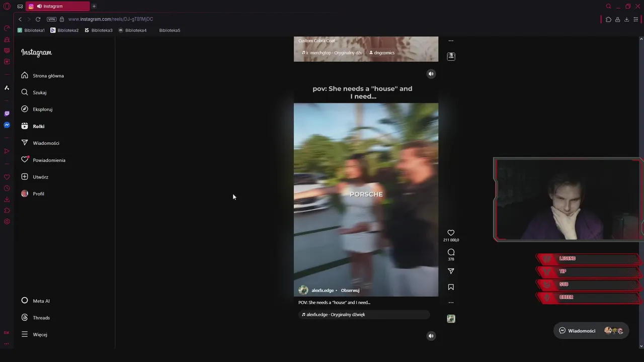The width and height of the screenshot is (644, 362).
Task: Open Opera easy setup icon
Action: [635, 19]
